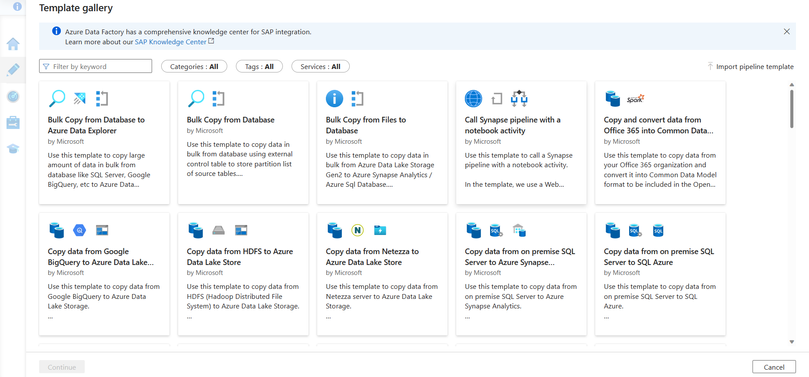Click the ForEach icon on Files to Database card

coord(358,98)
